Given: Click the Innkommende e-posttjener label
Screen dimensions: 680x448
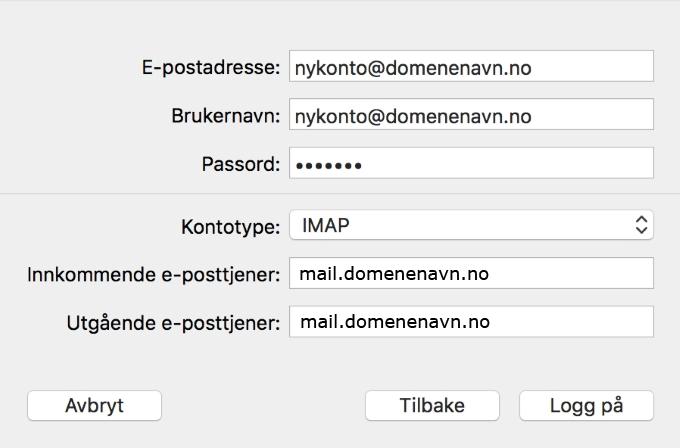Looking at the screenshot, I should (154, 274).
